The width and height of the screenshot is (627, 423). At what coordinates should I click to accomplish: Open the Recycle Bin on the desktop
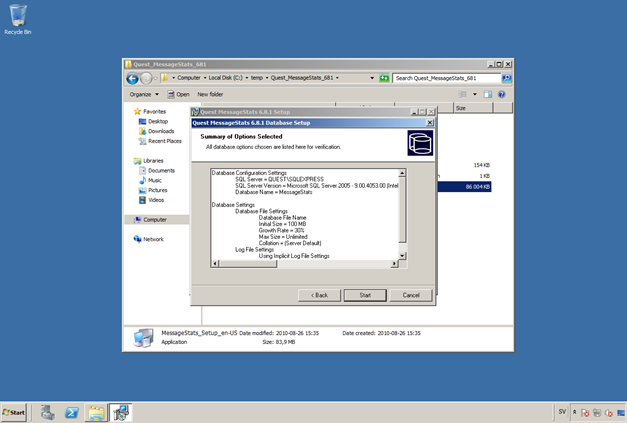(18, 19)
